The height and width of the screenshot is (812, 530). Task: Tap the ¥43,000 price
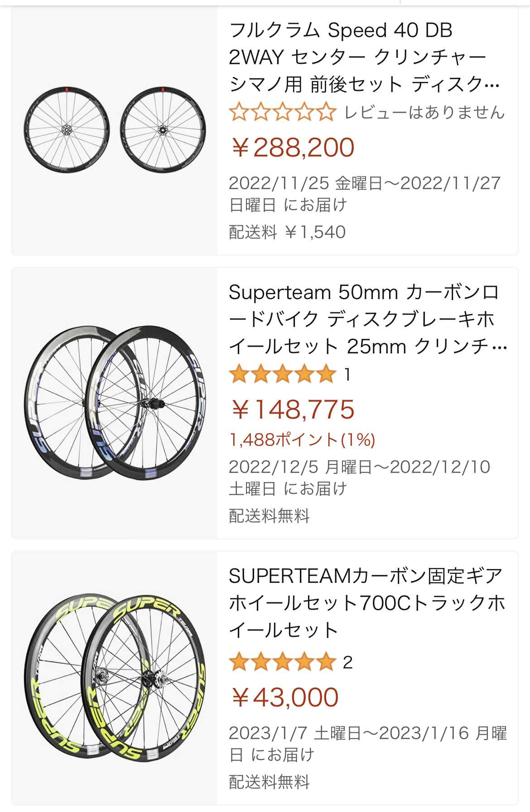coord(285,697)
